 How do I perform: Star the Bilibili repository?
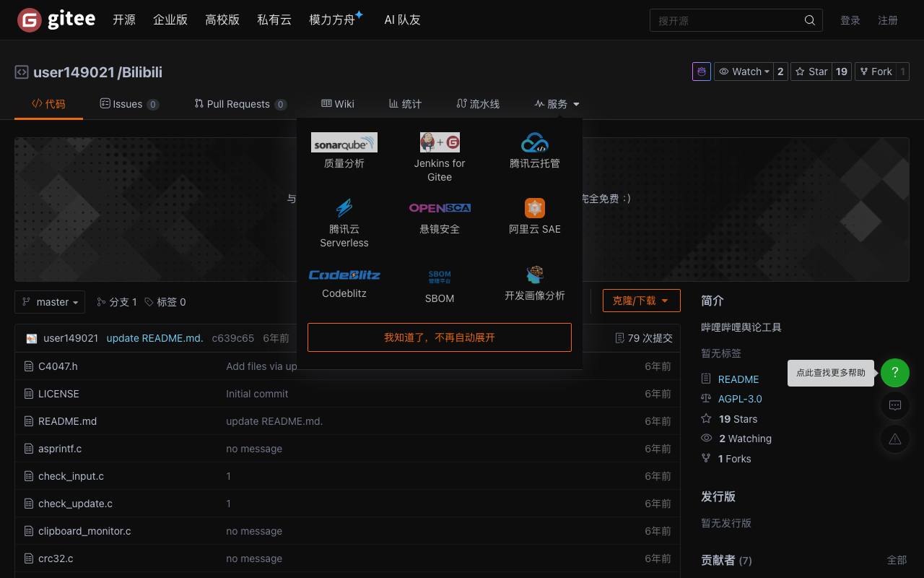(811, 72)
